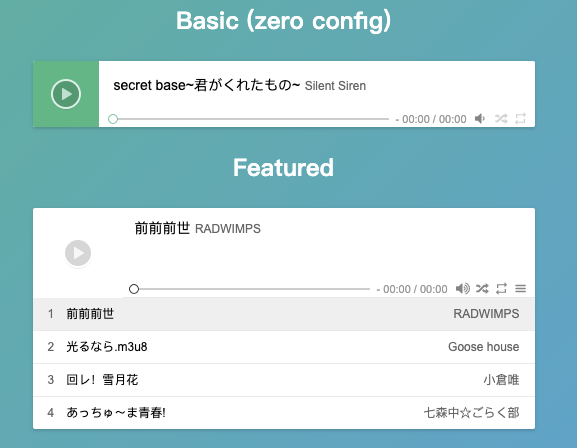Click Featured player progress bar handle
Image resolution: width=577 pixels, height=448 pixels.
click(x=134, y=289)
